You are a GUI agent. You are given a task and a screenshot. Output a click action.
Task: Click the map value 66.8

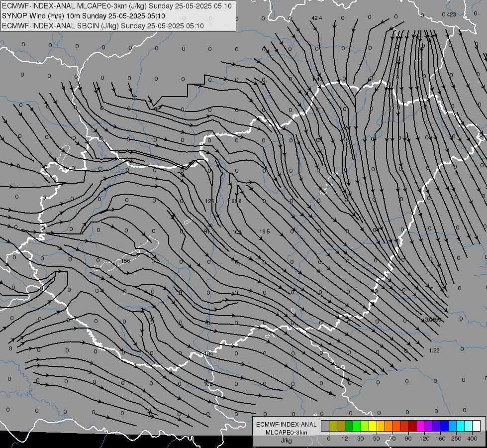click(x=236, y=201)
